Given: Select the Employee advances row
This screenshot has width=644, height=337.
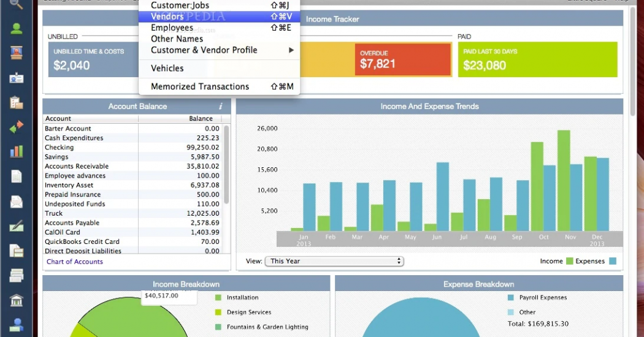Looking at the screenshot, I should point(132,176).
